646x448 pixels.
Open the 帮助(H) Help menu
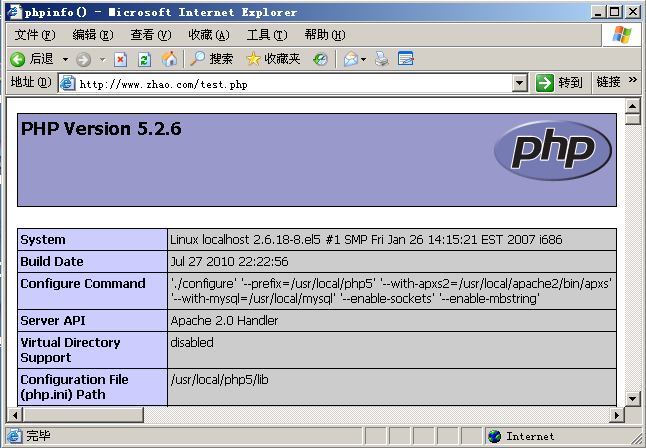[325, 35]
